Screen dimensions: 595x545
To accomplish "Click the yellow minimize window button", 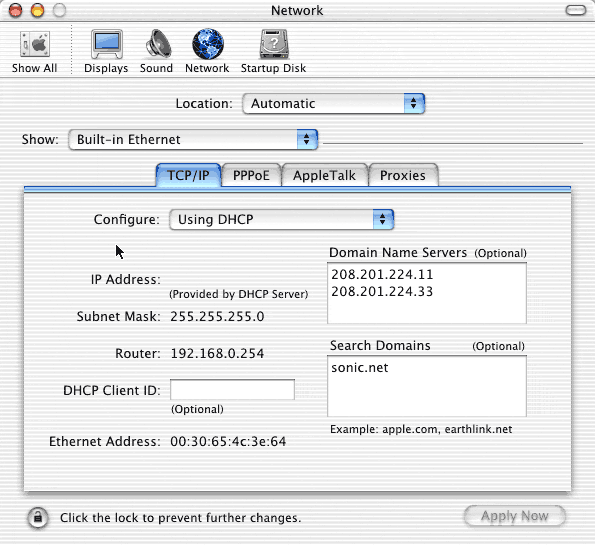I will point(38,10).
